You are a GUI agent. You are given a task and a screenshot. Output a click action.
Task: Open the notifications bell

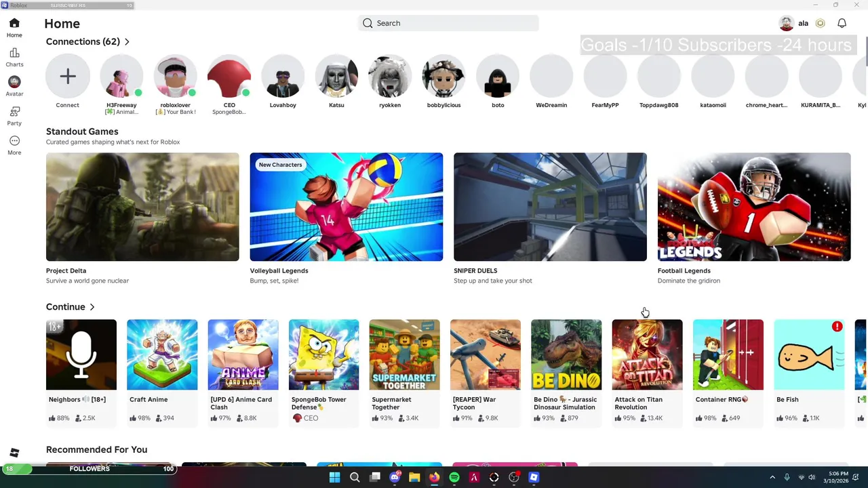(842, 23)
